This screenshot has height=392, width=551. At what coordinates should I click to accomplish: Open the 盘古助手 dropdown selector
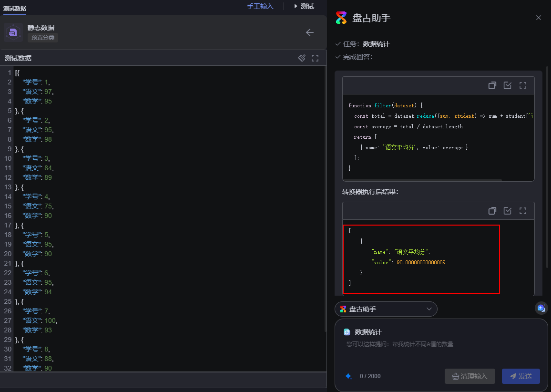[386, 309]
